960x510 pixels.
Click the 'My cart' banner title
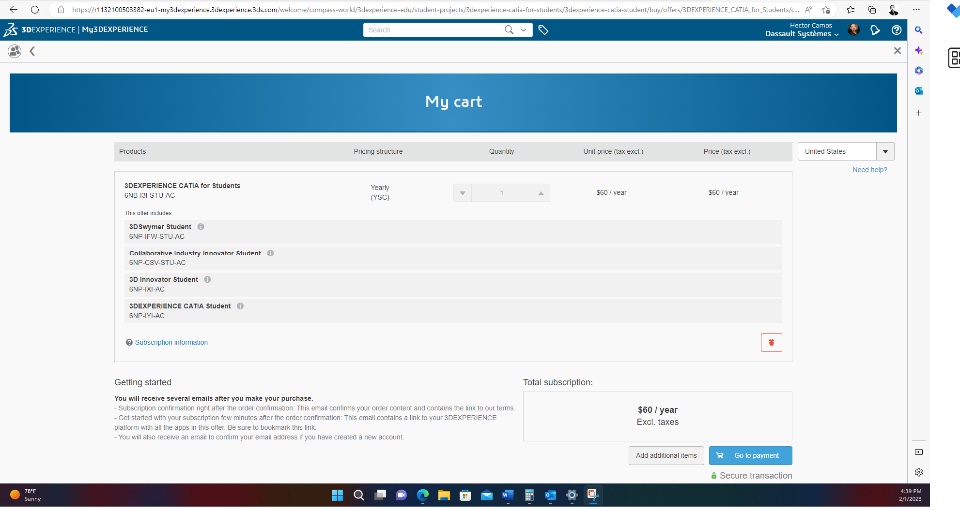tap(454, 102)
